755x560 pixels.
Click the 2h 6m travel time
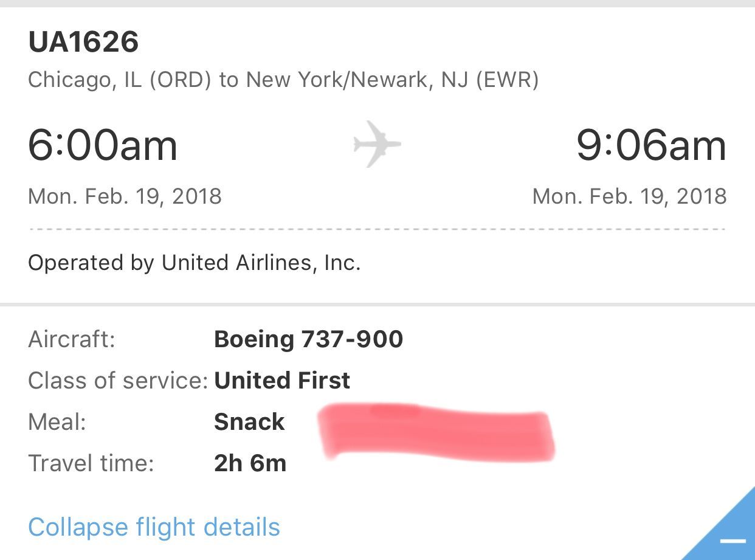[250, 463]
